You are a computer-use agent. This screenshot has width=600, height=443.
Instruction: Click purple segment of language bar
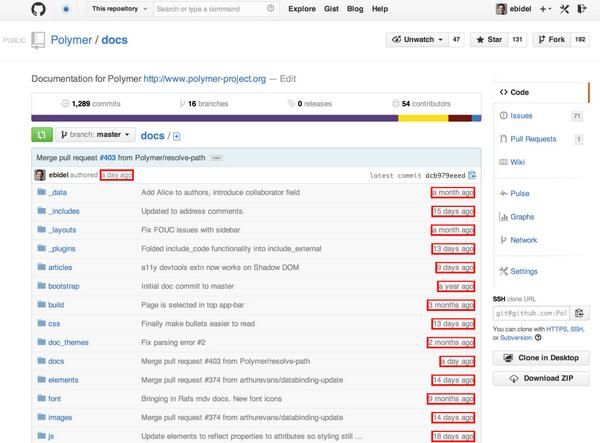tap(215, 118)
